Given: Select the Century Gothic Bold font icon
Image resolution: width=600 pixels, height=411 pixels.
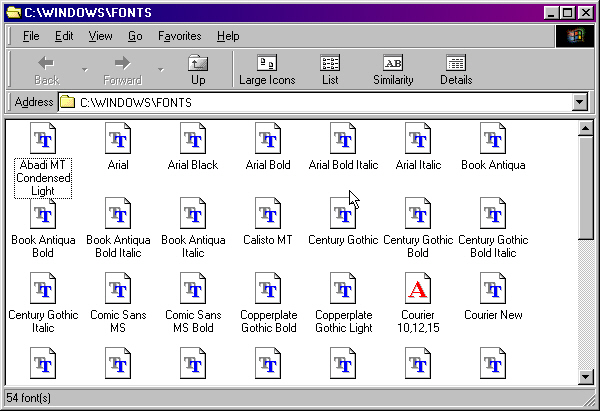Looking at the screenshot, I should 418,213.
